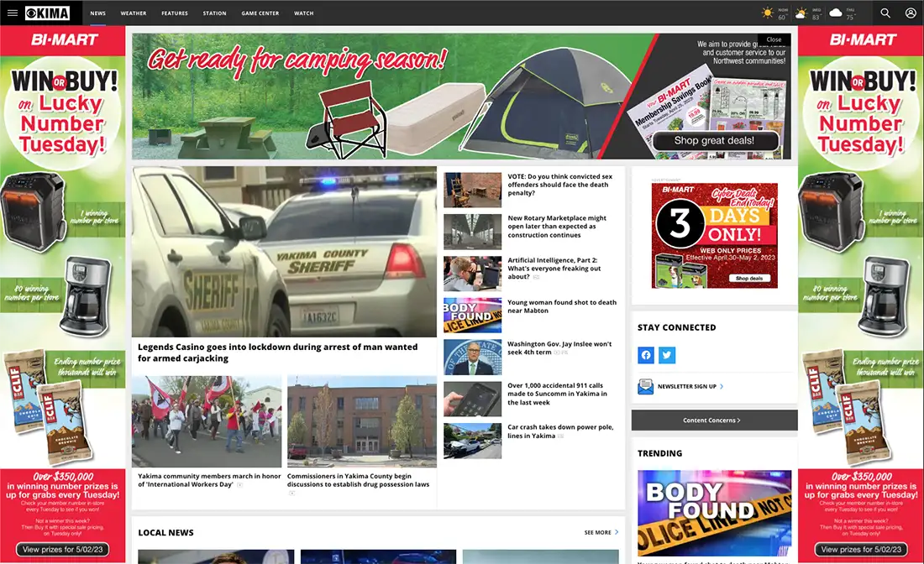Open Commissioners drug possession laws headline

[359, 480]
